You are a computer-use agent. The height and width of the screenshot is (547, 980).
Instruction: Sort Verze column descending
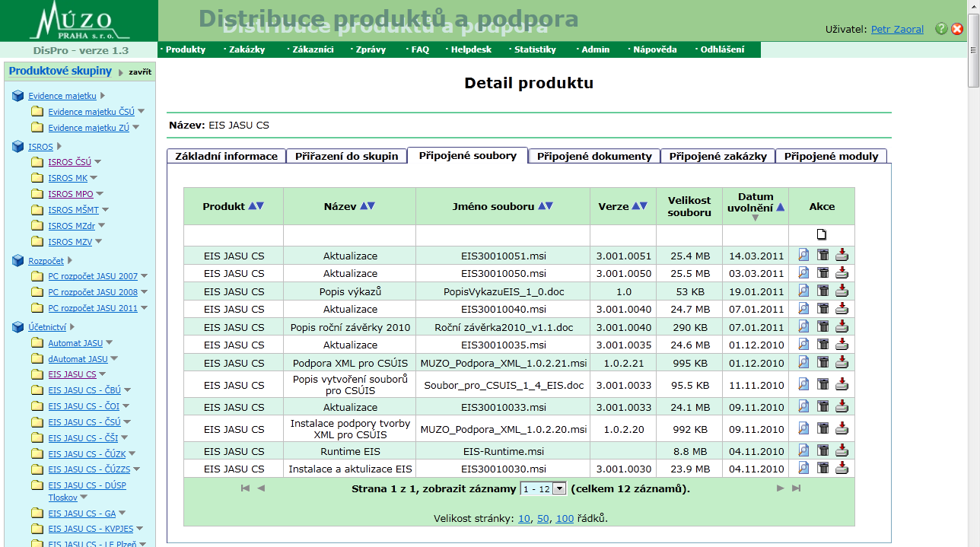[644, 206]
